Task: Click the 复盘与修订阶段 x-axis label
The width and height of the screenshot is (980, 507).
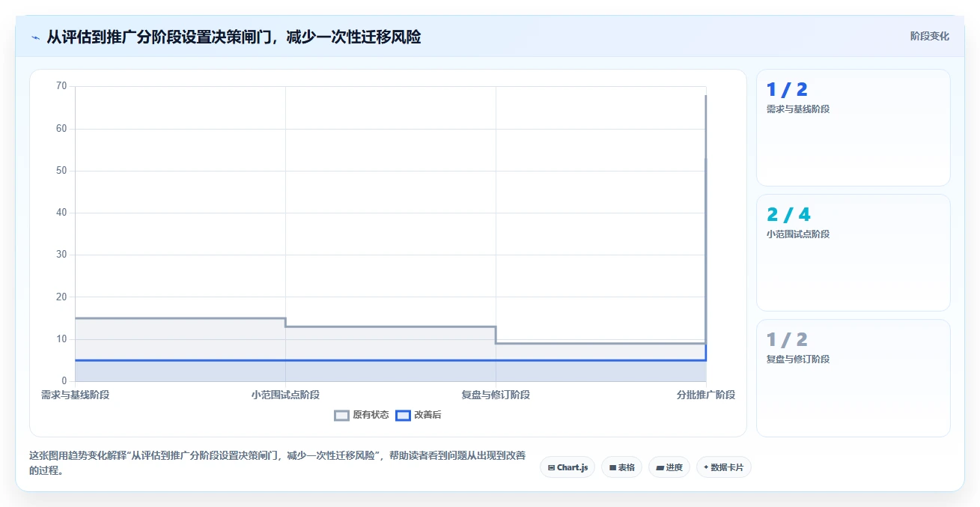Action: point(496,395)
